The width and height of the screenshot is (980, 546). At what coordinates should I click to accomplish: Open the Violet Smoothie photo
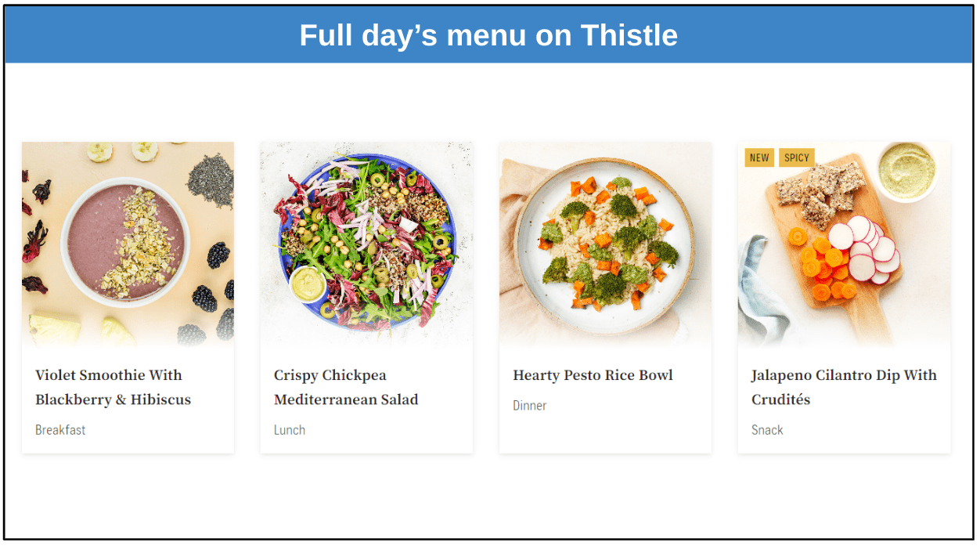point(128,244)
